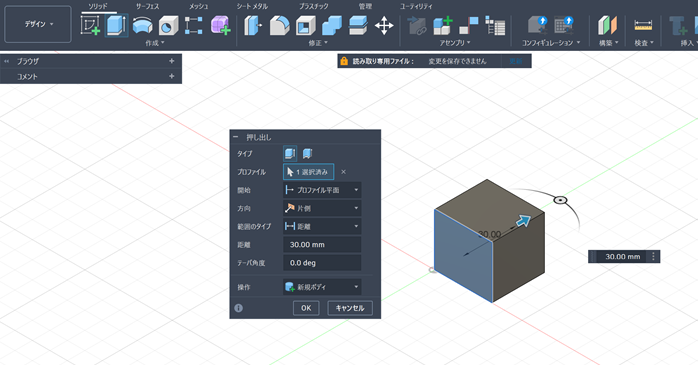Click the 更新 link in read-only notice
The image size is (698, 365).
pos(515,61)
